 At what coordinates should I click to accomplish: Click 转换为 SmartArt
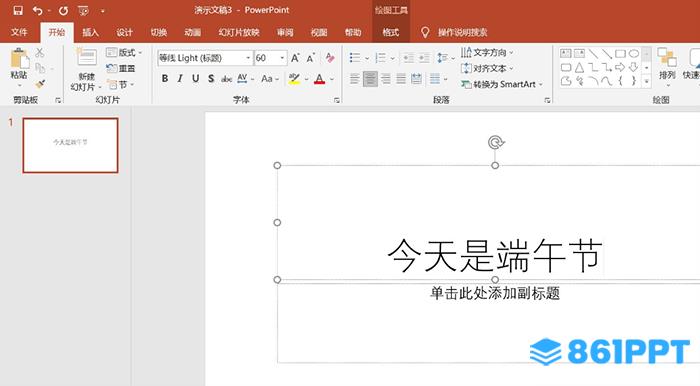(x=502, y=84)
